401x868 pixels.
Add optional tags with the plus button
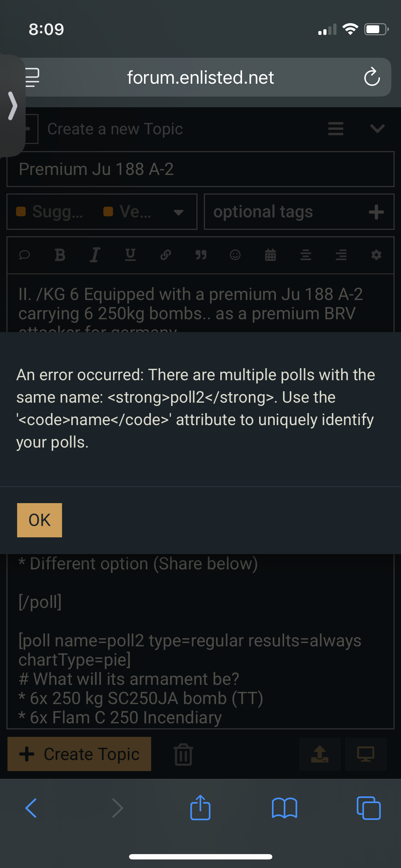(x=376, y=212)
